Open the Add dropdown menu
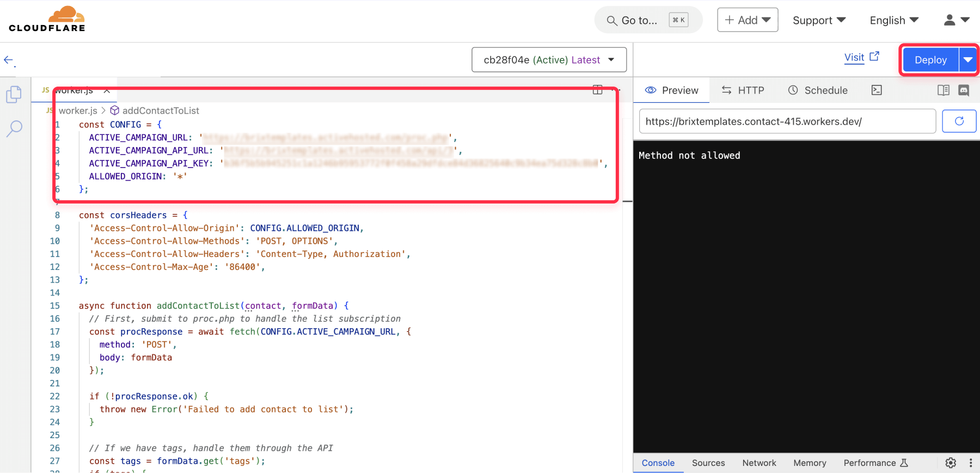The height and width of the screenshot is (473, 980). pyautogui.click(x=748, y=20)
